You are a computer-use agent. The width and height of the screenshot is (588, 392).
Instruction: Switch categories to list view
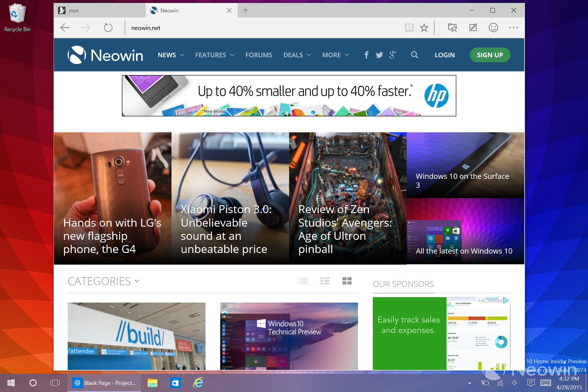pyautogui.click(x=303, y=281)
